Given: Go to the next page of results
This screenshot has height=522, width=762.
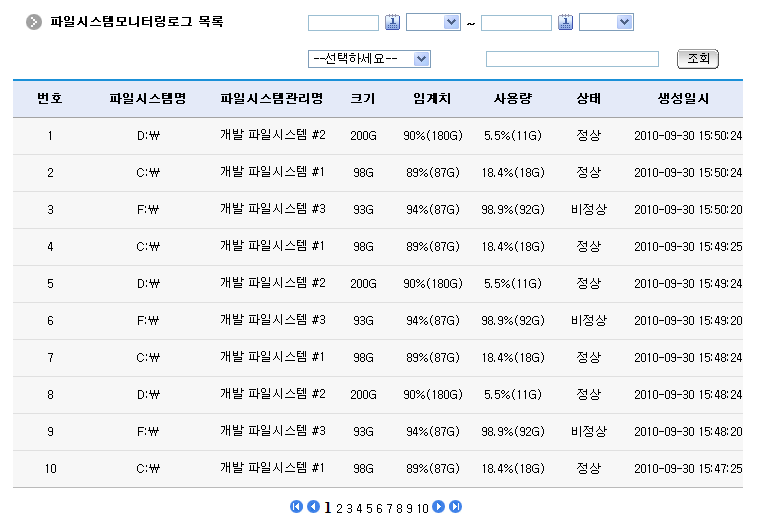Looking at the screenshot, I should coord(439,507).
